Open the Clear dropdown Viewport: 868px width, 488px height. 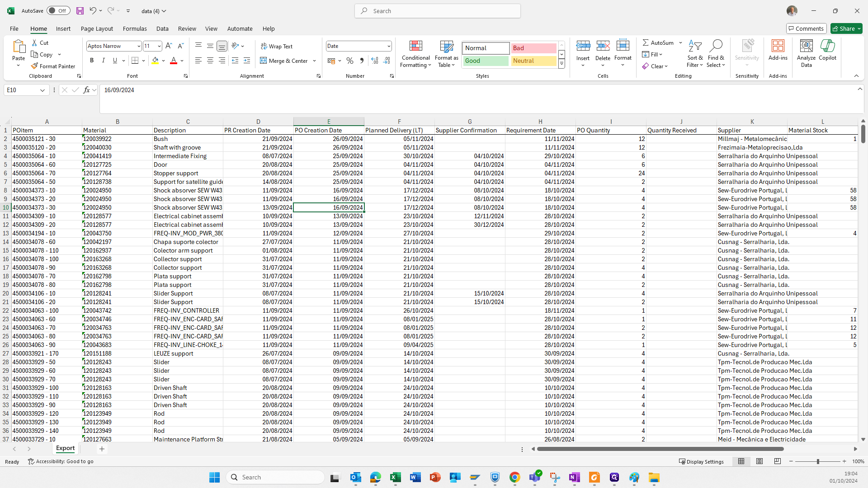point(655,66)
